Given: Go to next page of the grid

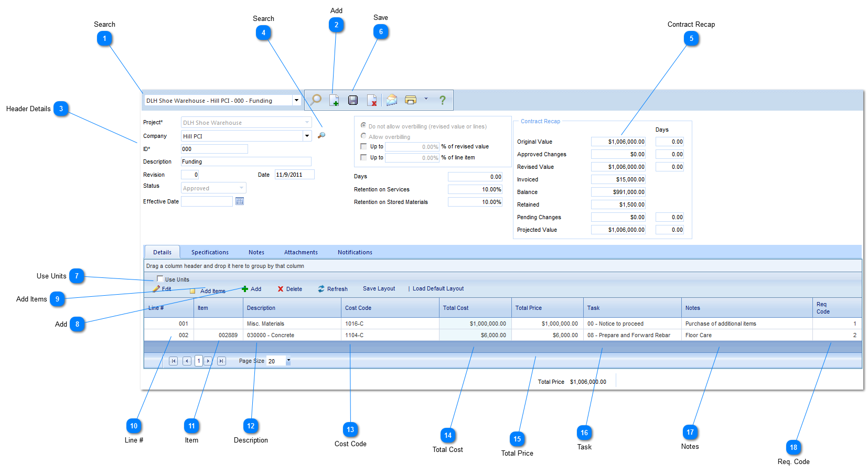Looking at the screenshot, I should [x=208, y=361].
